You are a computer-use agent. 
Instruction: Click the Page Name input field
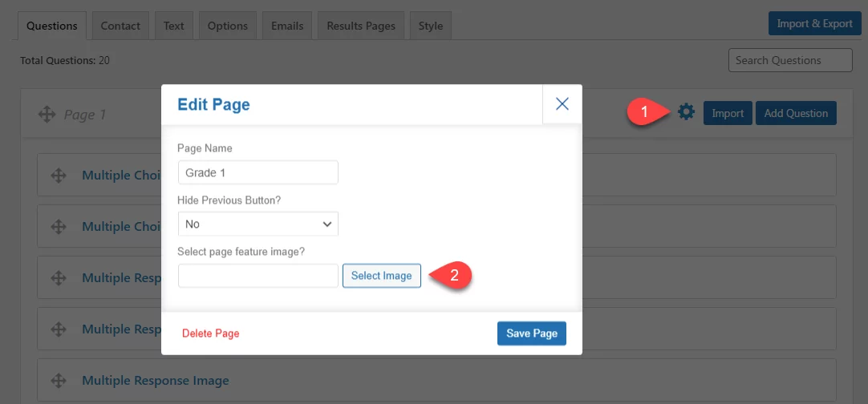click(x=258, y=172)
